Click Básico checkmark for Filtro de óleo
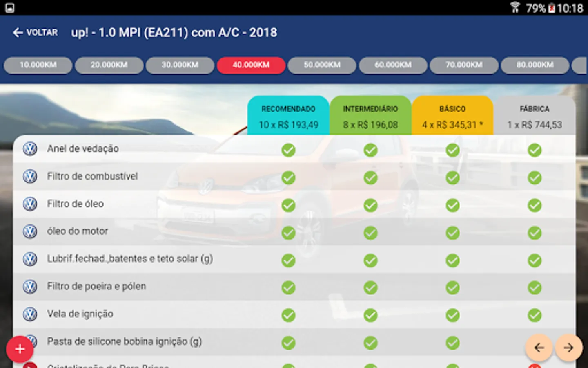This screenshot has height=368, width=588. [452, 205]
